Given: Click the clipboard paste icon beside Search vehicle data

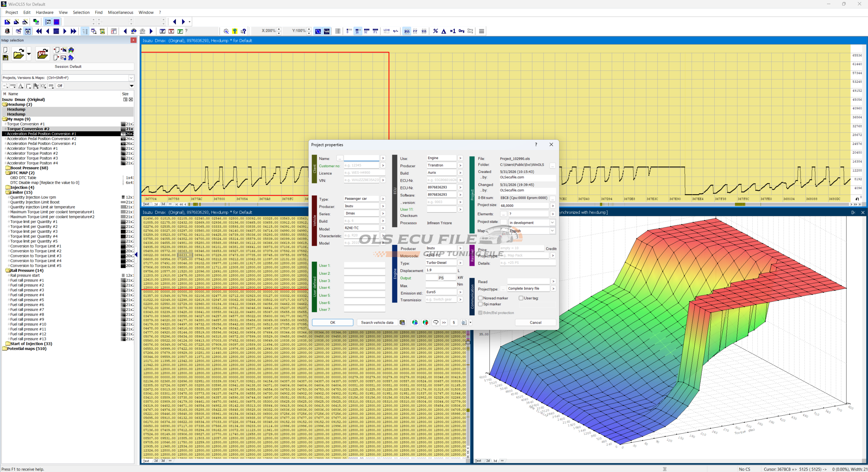Looking at the screenshot, I should [x=402, y=322].
